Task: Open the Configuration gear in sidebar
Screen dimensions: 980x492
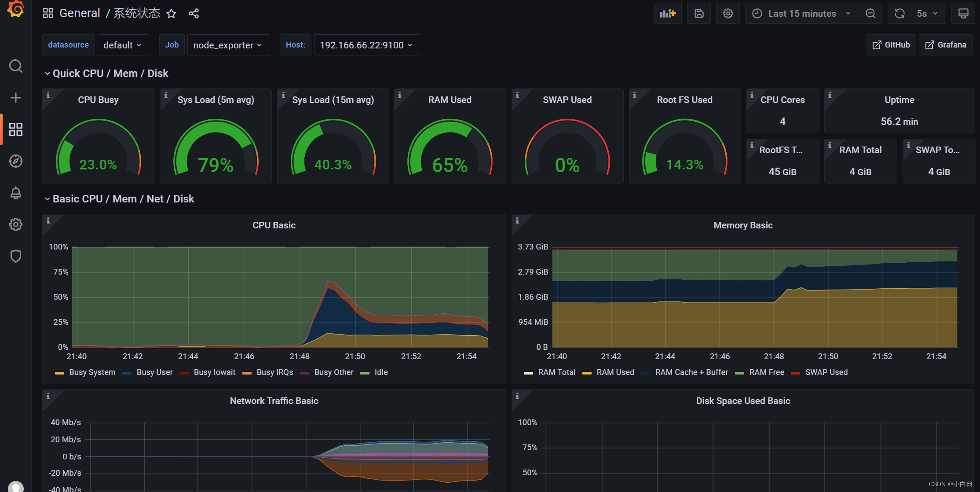Action: pos(16,224)
